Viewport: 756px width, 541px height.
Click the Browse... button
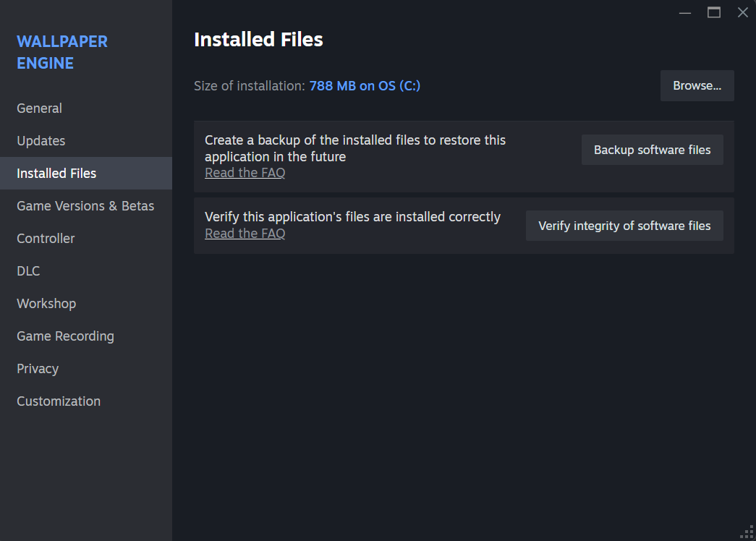click(x=697, y=86)
